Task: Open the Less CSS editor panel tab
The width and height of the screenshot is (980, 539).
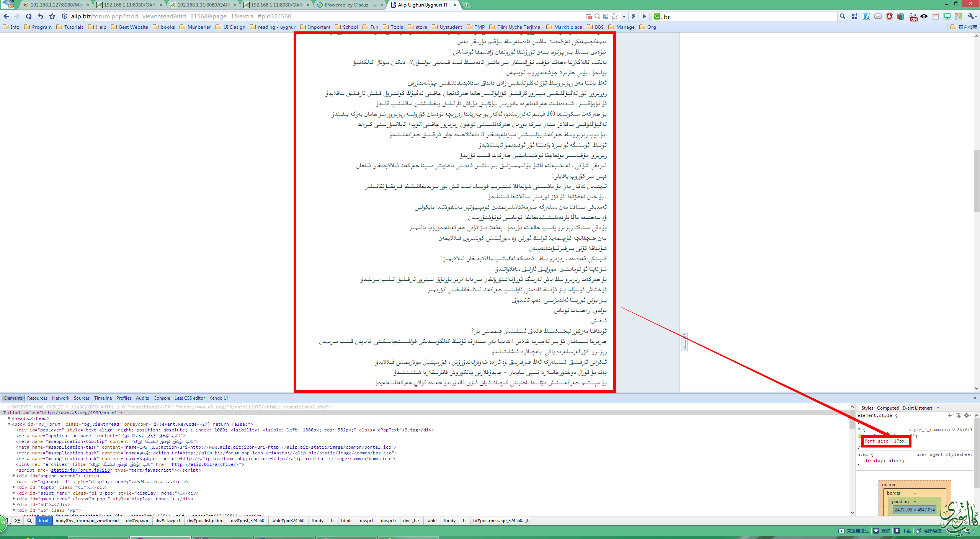Action: coord(189,398)
